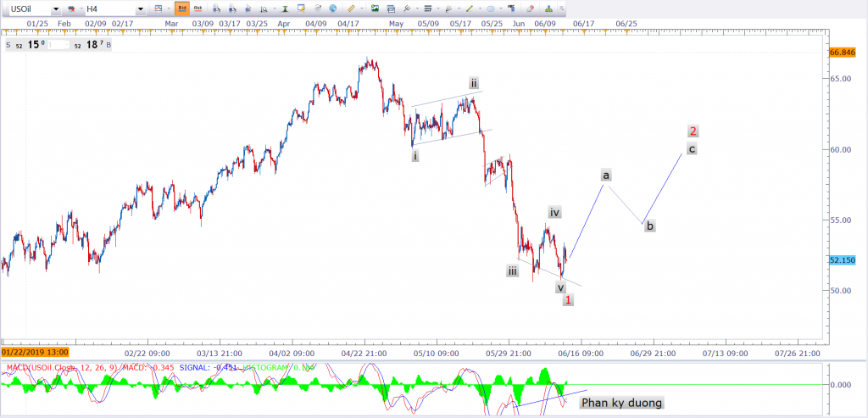Select the 'Phan ky duong' chart label
Image resolution: width=868 pixels, height=418 pixels.
pos(621,403)
